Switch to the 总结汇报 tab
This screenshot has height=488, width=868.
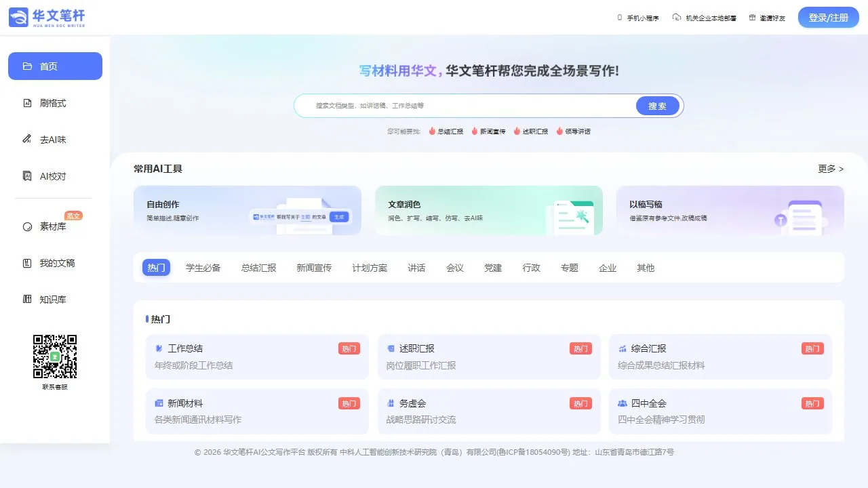(x=259, y=268)
